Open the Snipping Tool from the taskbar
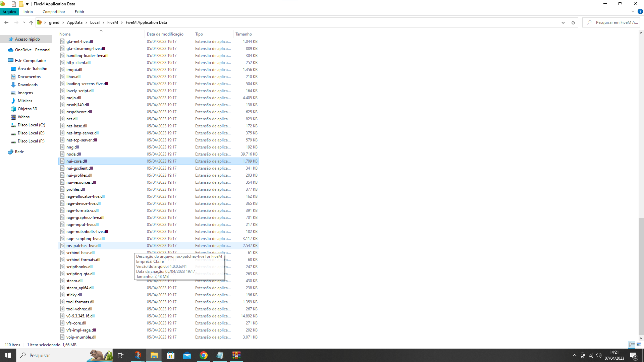Viewport: 644px width, 362px height. [x=138, y=355]
